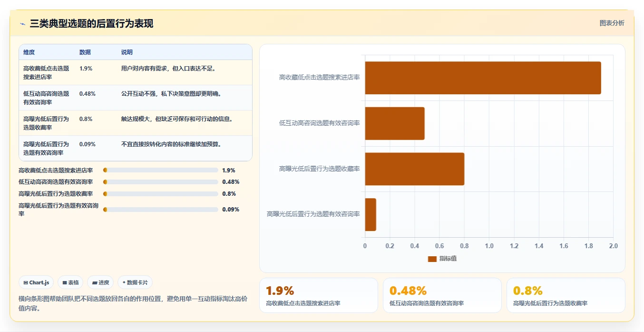
Task: Click the description 触达规模大，但缺乏可保存和可行动的信息。
Action: point(177,119)
